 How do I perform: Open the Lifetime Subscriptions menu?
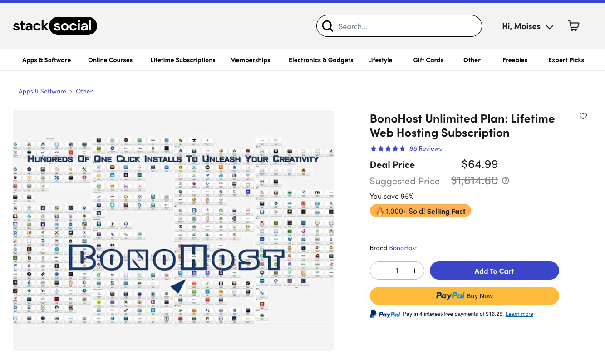(183, 60)
